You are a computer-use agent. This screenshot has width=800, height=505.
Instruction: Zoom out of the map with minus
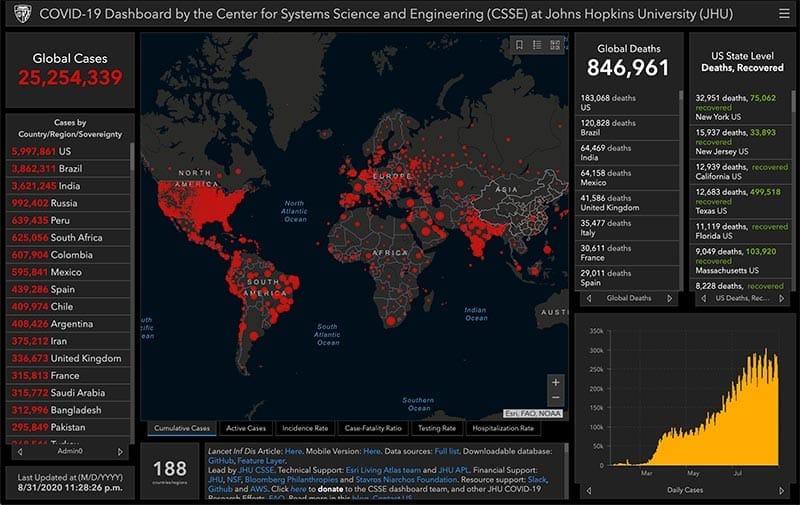point(556,398)
